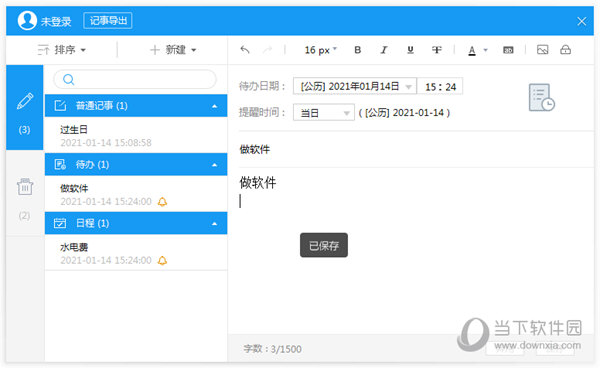Click the undo arrow icon
This screenshot has height=368, width=600.
(245, 50)
